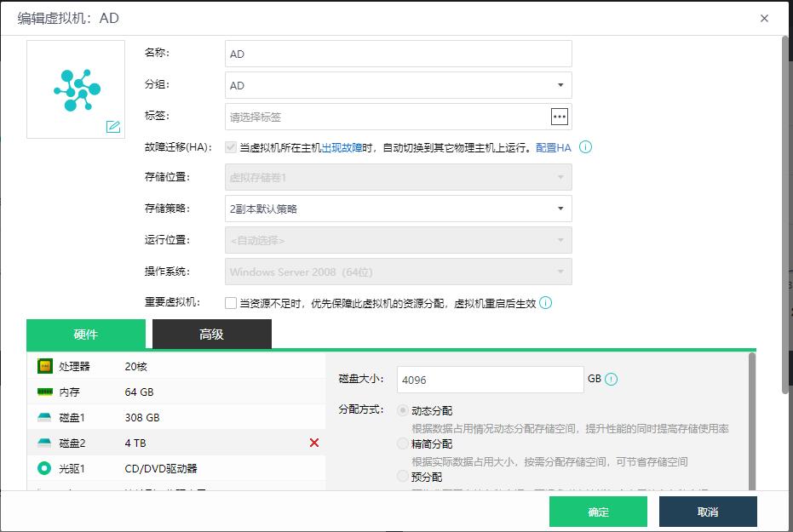Click the info icon next to GB
This screenshot has width=793, height=532.
pos(611,379)
